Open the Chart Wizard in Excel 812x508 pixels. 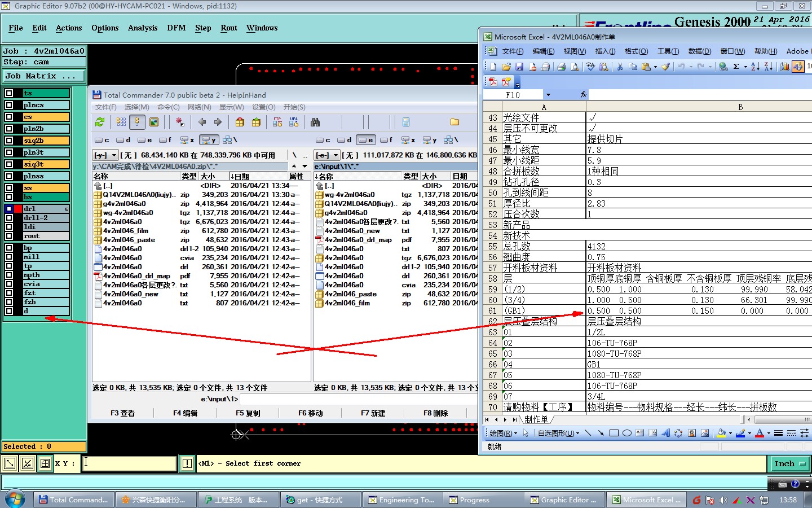[x=784, y=67]
